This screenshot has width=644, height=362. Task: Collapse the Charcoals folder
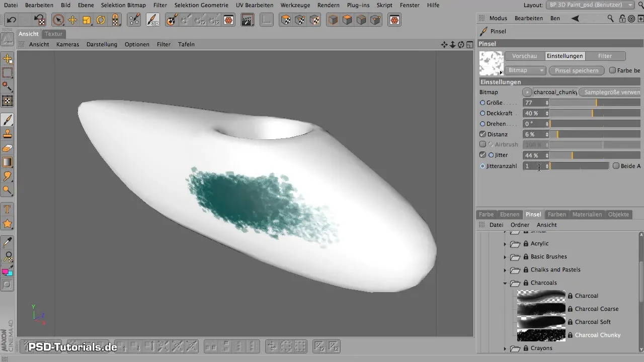505,283
